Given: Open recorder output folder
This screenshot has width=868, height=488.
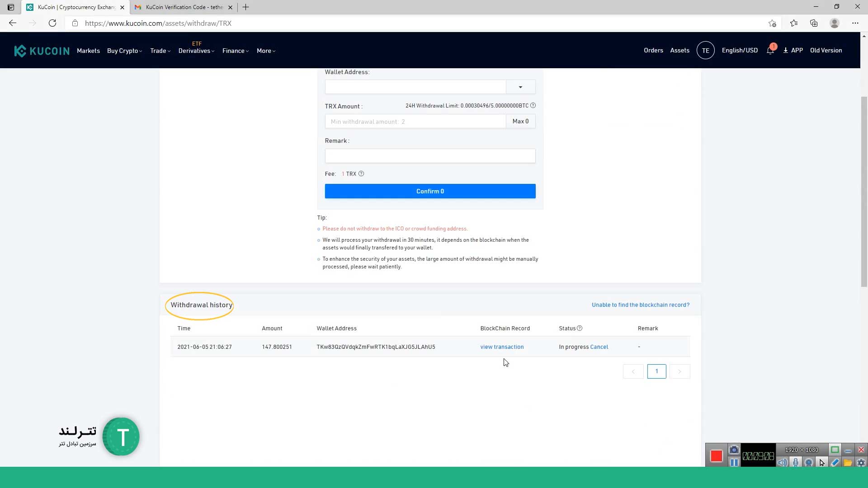Looking at the screenshot, I should pos(848,462).
